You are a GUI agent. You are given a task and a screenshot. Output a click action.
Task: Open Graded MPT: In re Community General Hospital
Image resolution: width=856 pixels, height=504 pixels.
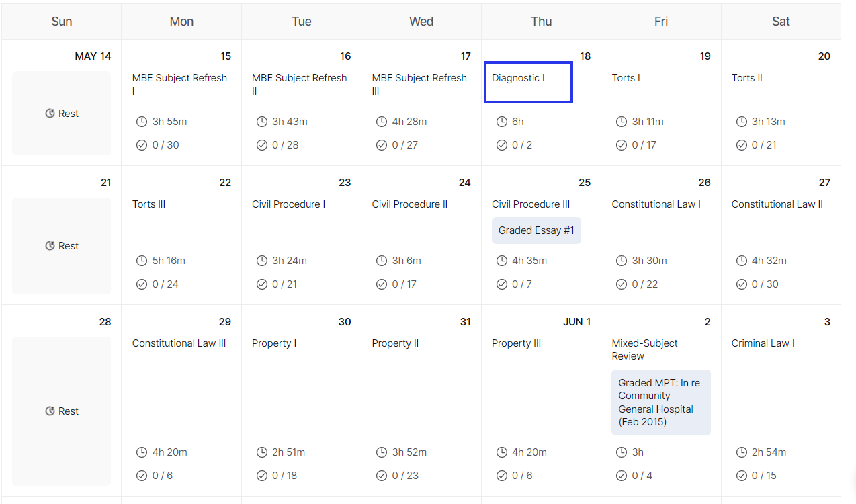661,403
